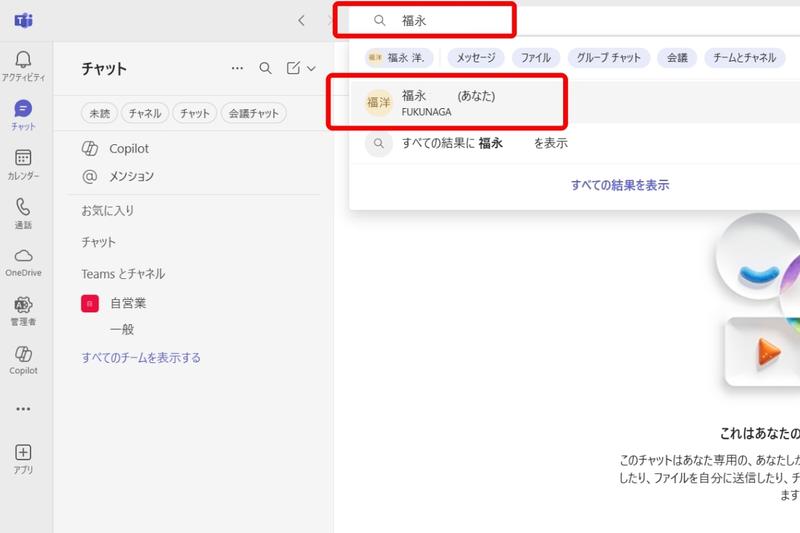
Task: Click the すべての結果を表示 link
Action: [x=620, y=185]
